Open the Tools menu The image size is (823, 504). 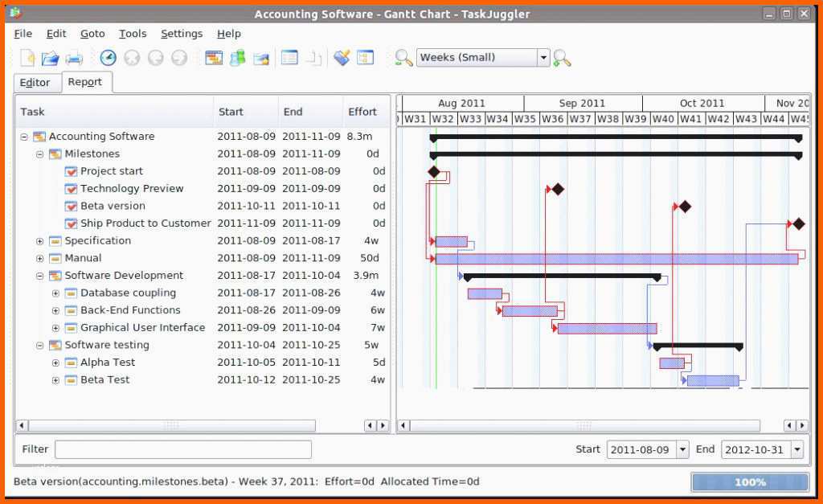tap(133, 34)
